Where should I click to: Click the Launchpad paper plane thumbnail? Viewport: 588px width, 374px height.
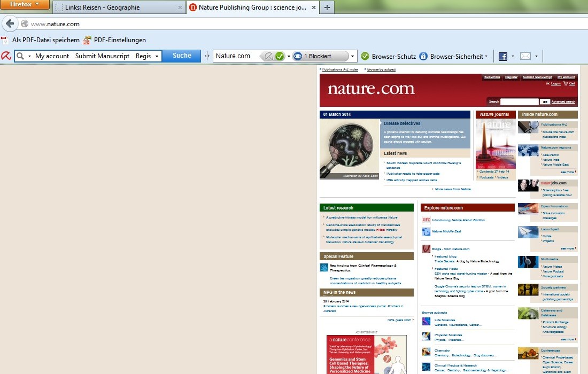coord(528,232)
